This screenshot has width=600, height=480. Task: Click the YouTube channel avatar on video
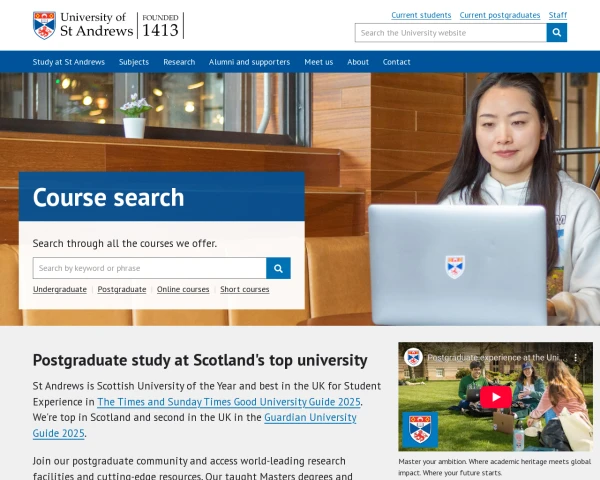(413, 357)
